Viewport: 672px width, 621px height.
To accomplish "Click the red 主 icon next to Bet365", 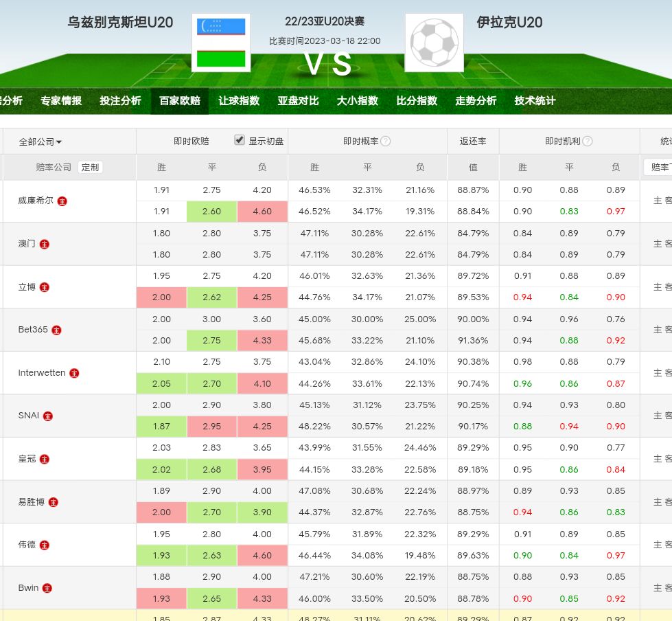I will click(x=57, y=330).
